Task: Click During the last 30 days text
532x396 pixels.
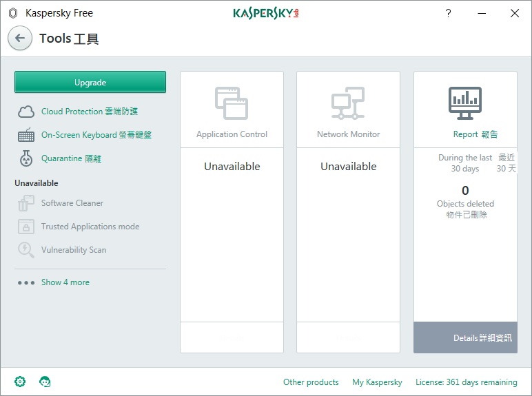Action: tap(465, 163)
